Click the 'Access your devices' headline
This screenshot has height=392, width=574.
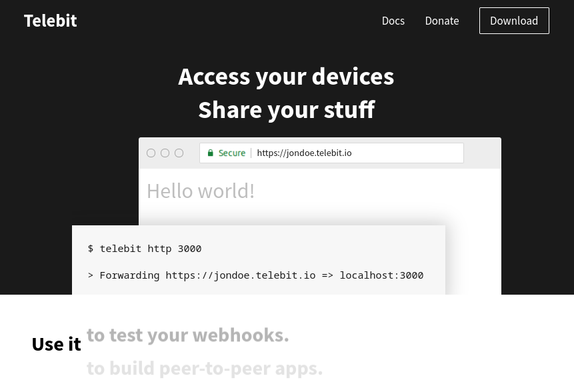click(x=286, y=77)
